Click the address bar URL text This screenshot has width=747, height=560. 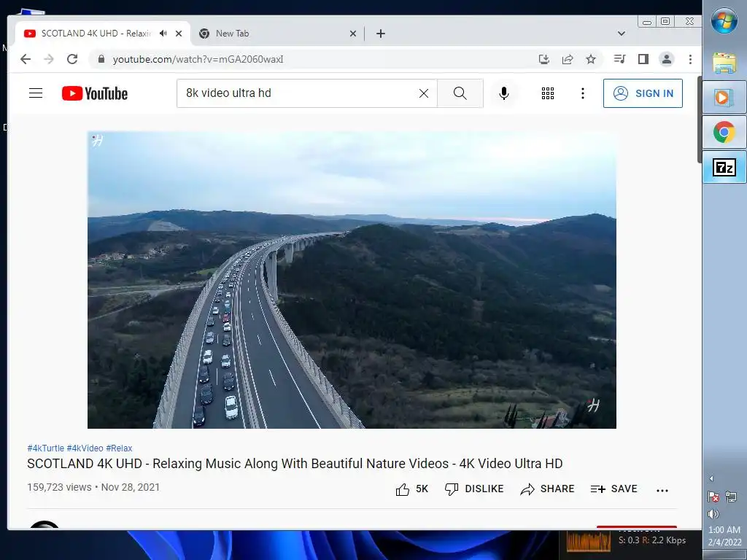198,59
